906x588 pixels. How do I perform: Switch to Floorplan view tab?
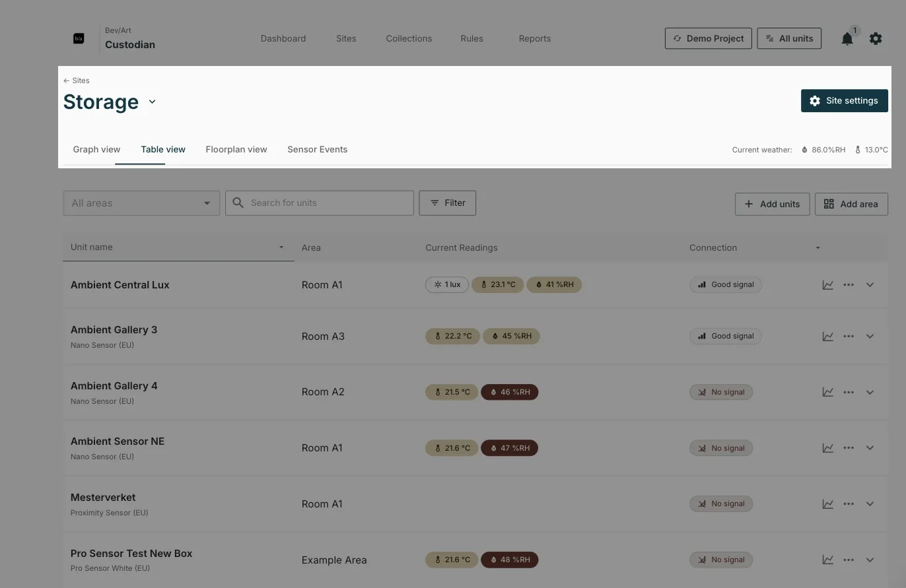[236, 150]
